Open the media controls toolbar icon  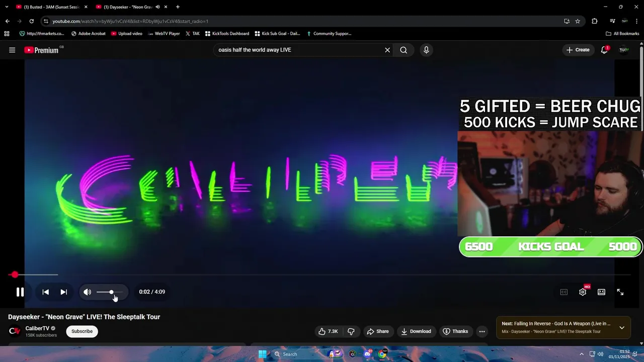tap(612, 21)
